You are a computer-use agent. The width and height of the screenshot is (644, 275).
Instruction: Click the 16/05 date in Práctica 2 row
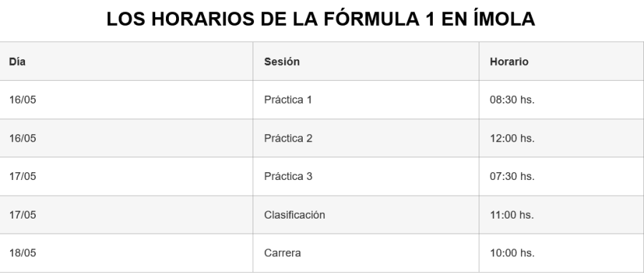pos(23,139)
